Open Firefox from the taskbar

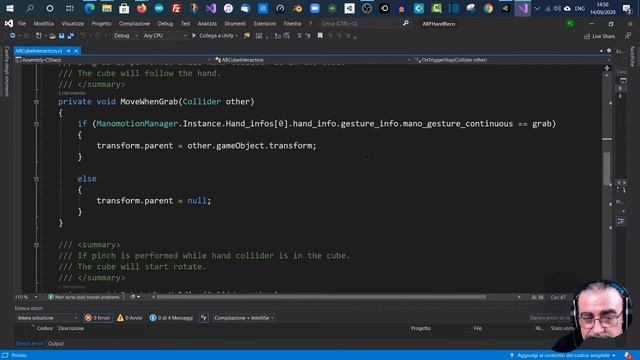(142, 8)
